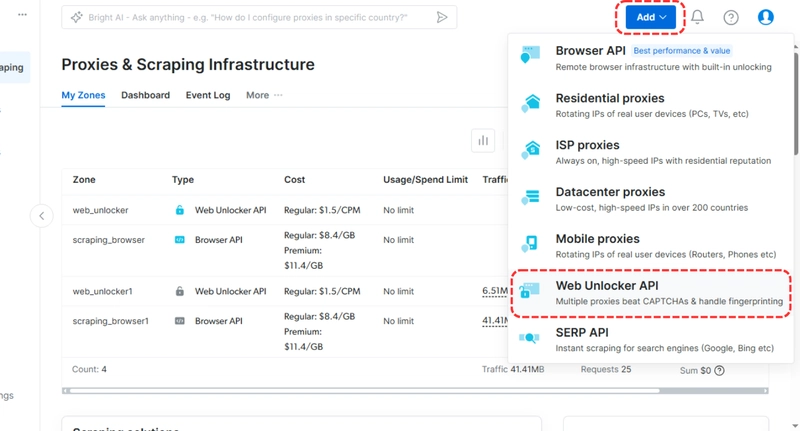Click the blue browser icon for scraping_browser

point(180,240)
